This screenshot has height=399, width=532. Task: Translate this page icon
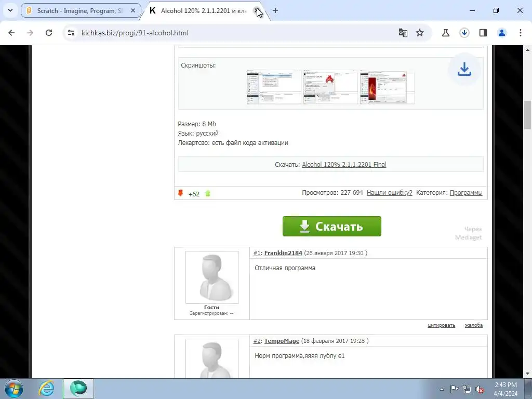[403, 33]
